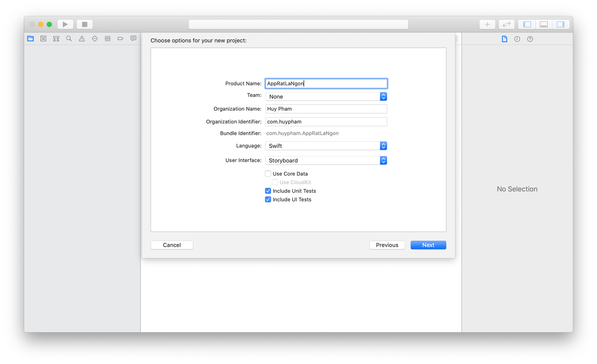This screenshot has width=597, height=364.
Task: Show the Symbol navigator
Action: [56, 39]
